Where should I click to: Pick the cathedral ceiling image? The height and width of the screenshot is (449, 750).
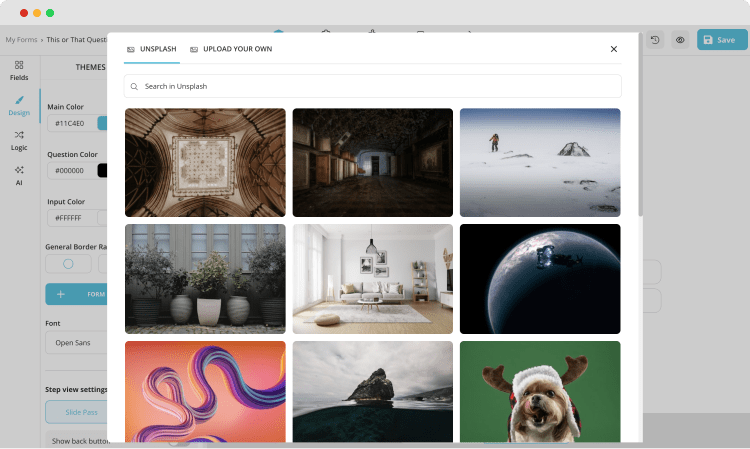pyautogui.click(x=205, y=162)
